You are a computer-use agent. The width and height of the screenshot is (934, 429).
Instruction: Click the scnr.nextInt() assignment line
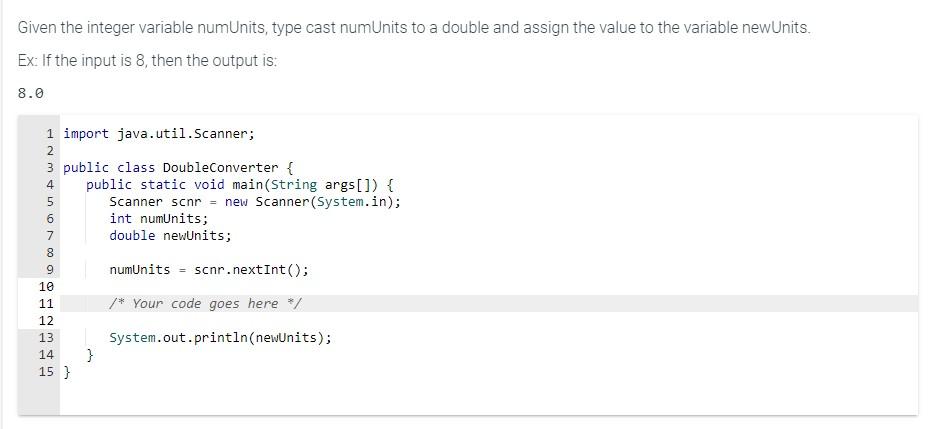tap(209, 270)
